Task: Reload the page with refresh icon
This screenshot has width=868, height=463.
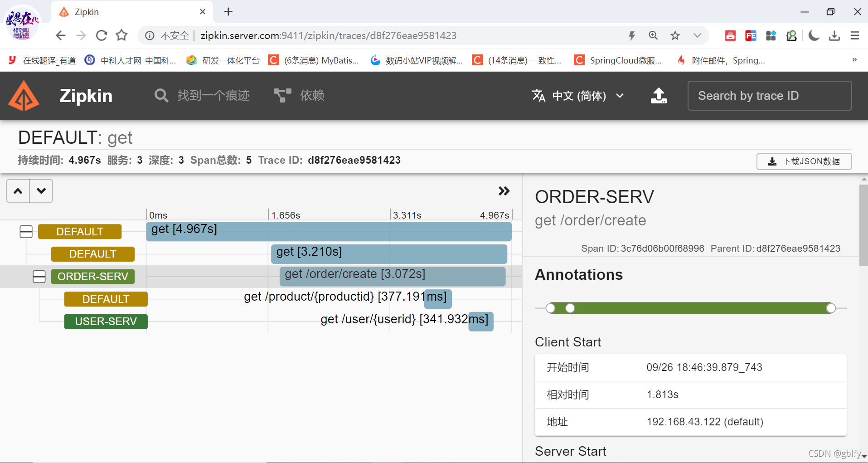Action: [x=102, y=35]
